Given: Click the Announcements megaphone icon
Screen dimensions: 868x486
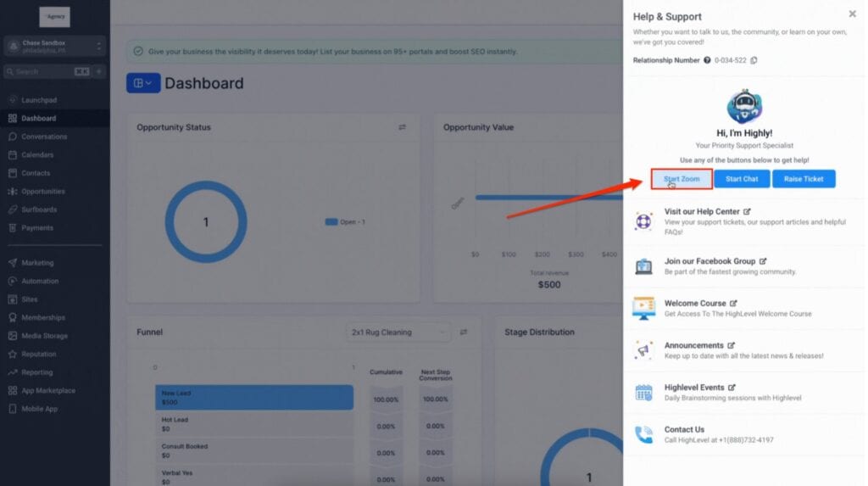Looking at the screenshot, I should (644, 351).
